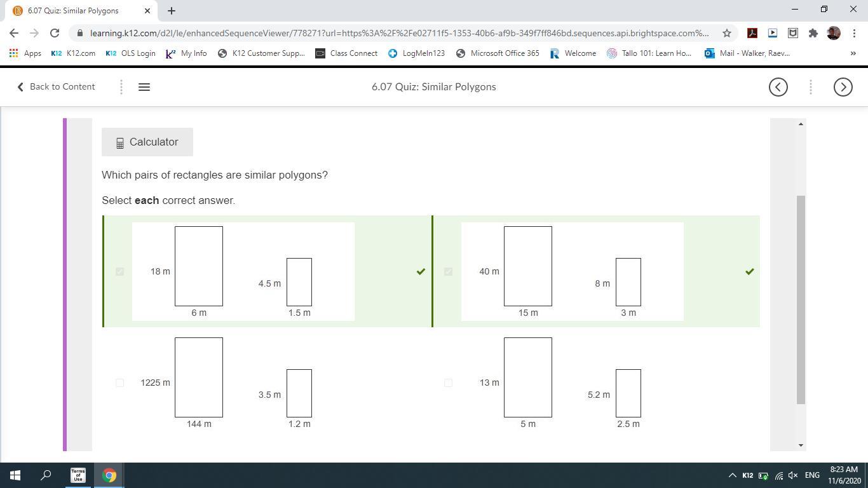868x488 pixels.
Task: Open the vertical dots options beside Back to Content
Action: point(121,87)
